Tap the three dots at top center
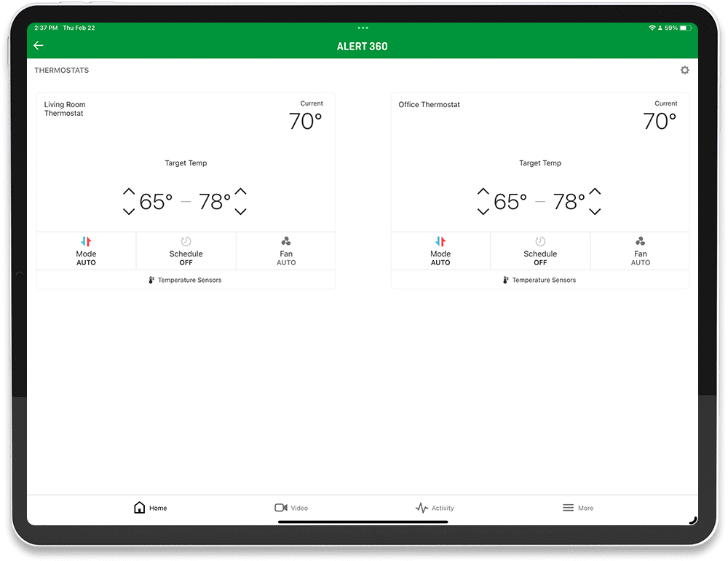Screen dimensions: 728x561 [x=363, y=28]
